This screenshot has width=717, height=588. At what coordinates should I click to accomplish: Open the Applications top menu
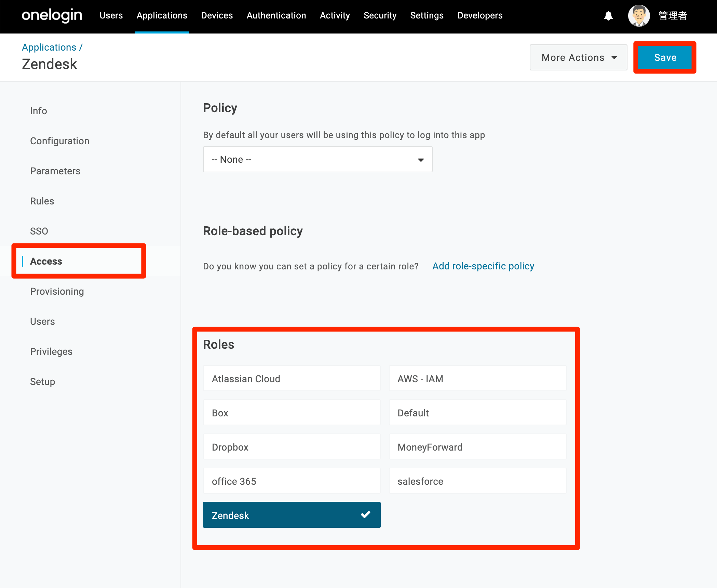[x=162, y=16]
